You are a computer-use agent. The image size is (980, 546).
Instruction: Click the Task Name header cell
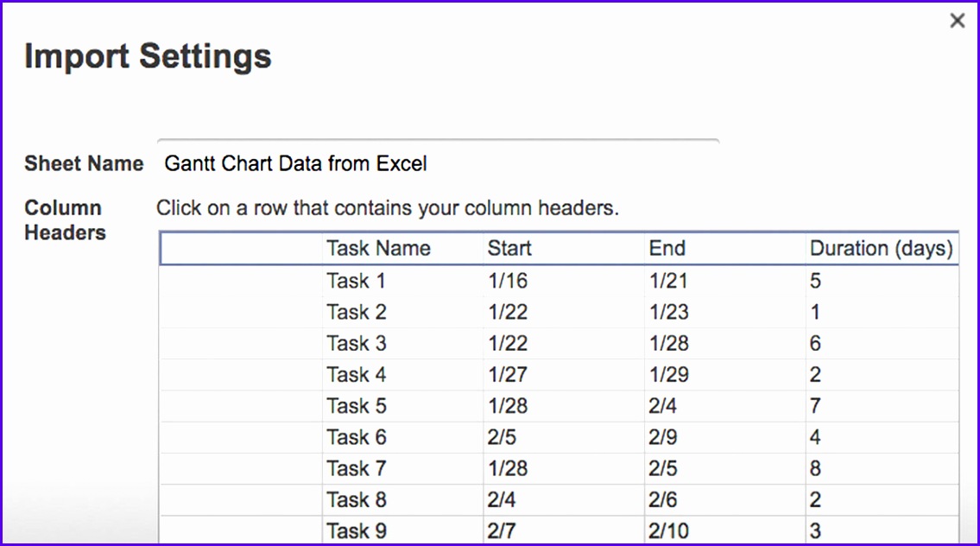click(378, 248)
